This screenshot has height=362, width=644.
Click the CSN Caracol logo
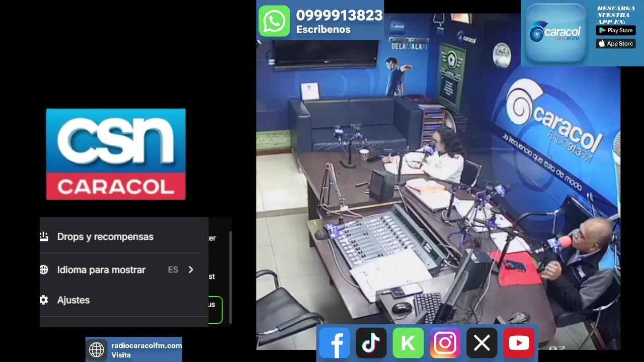coord(116,154)
